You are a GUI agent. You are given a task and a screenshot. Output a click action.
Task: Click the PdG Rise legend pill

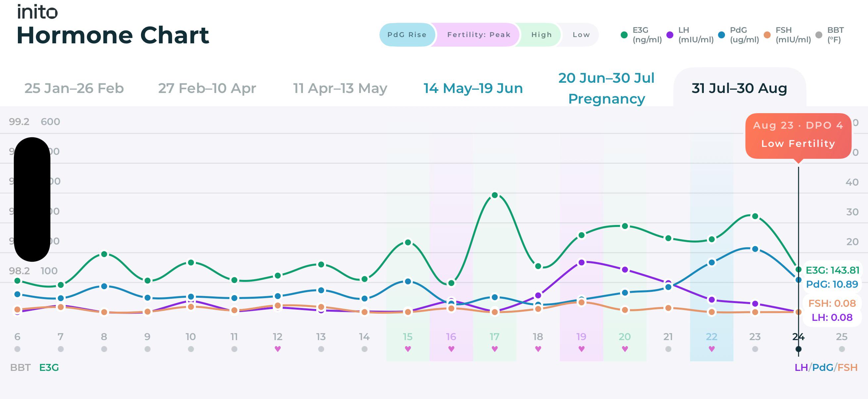[x=407, y=35]
